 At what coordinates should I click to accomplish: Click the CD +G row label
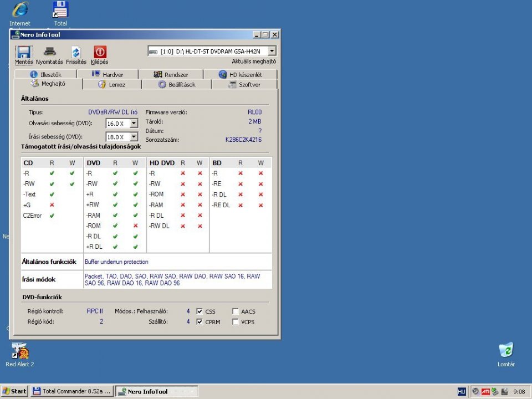click(27, 205)
